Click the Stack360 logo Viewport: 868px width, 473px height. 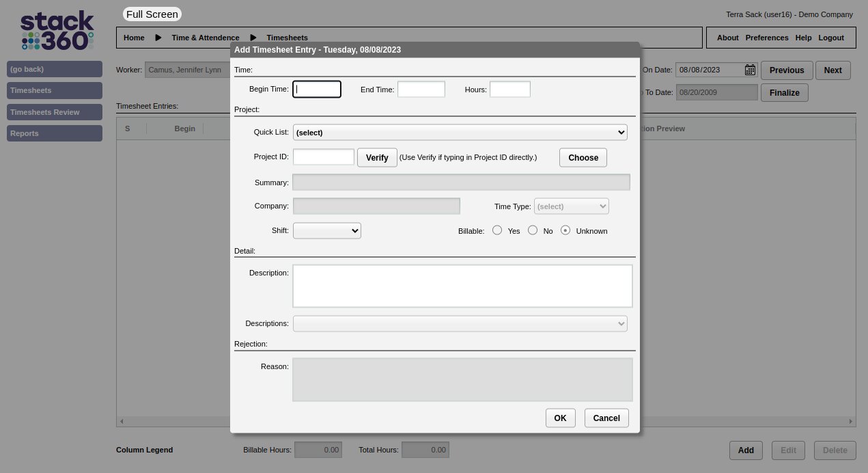[x=57, y=31]
